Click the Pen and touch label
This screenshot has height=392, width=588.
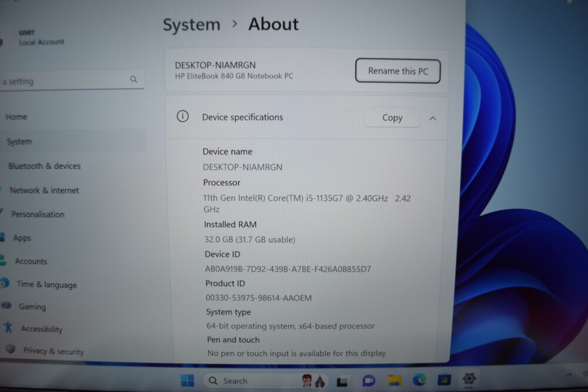[233, 340]
